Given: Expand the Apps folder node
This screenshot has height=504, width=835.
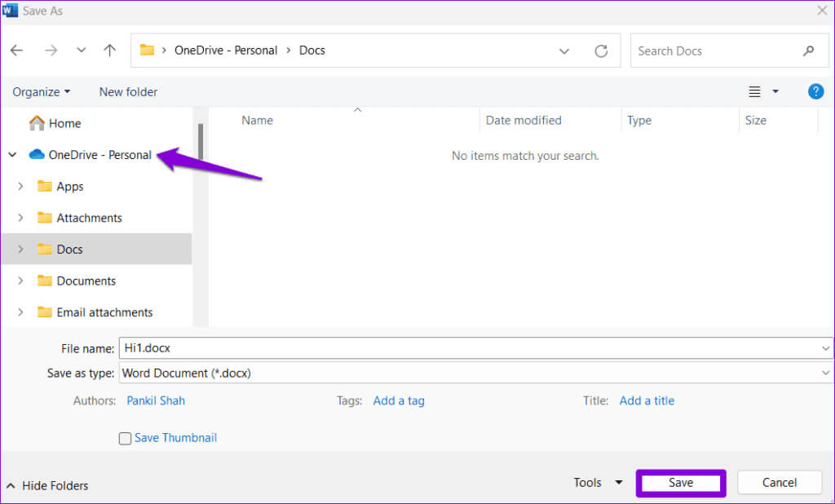Looking at the screenshot, I should tap(20, 187).
